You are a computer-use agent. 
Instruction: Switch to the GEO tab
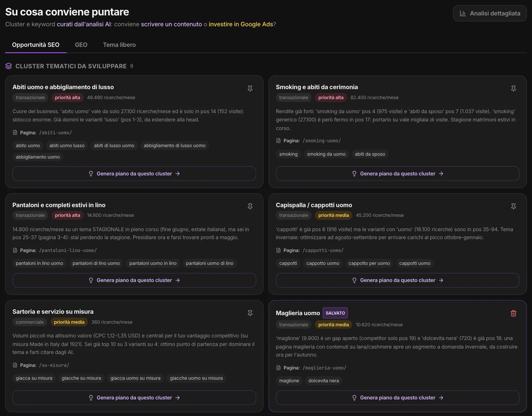pos(81,45)
